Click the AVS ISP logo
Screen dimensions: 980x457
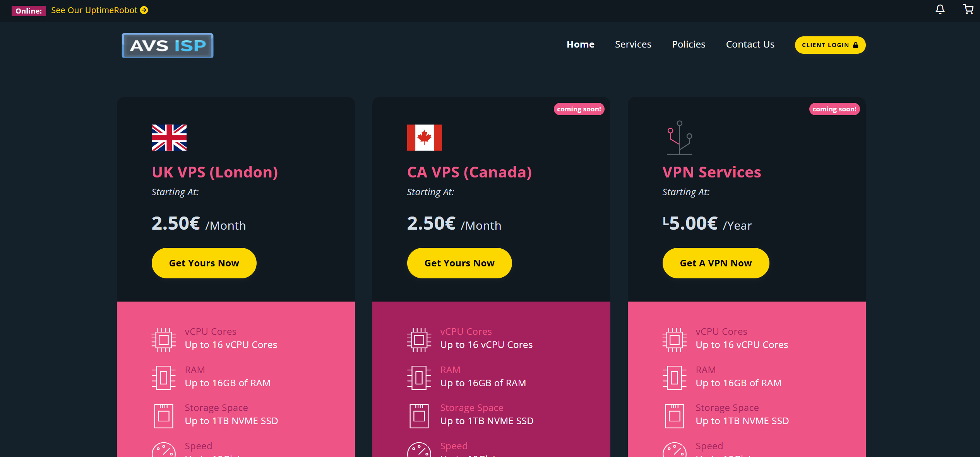point(168,45)
